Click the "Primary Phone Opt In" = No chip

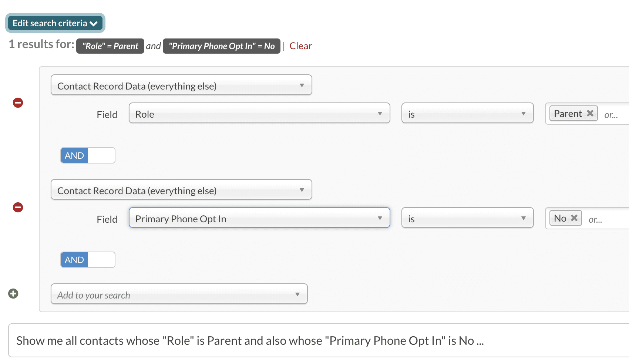[x=221, y=46]
